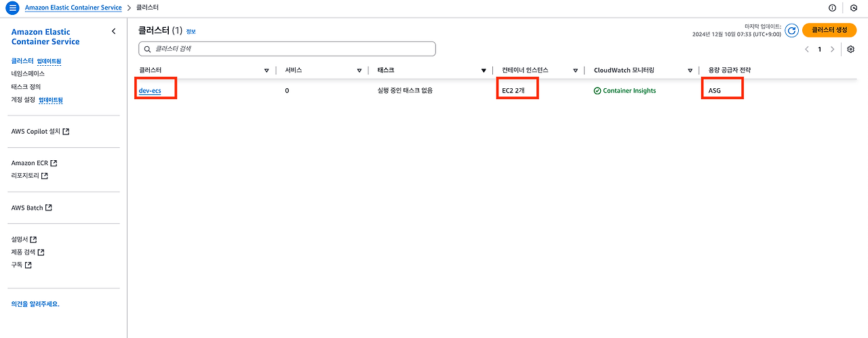This screenshot has height=338, width=868.
Task: Open 리포지토리 link in sidebar
Action: point(25,176)
